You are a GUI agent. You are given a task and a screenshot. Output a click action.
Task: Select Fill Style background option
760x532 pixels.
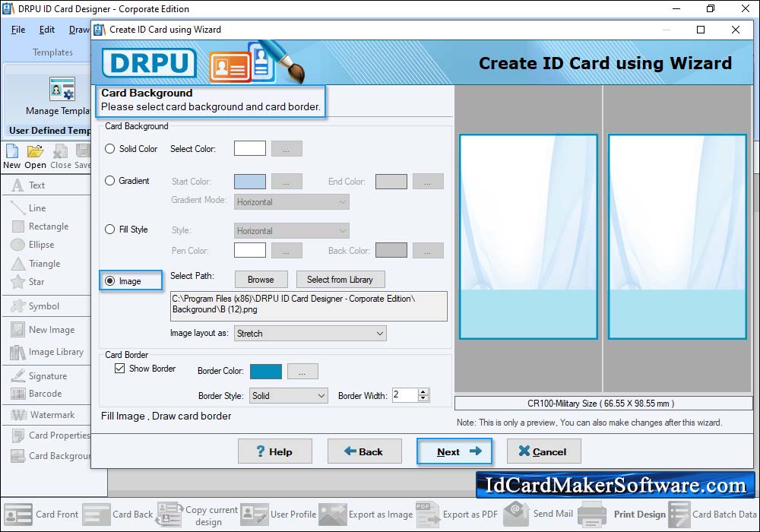pyautogui.click(x=110, y=230)
